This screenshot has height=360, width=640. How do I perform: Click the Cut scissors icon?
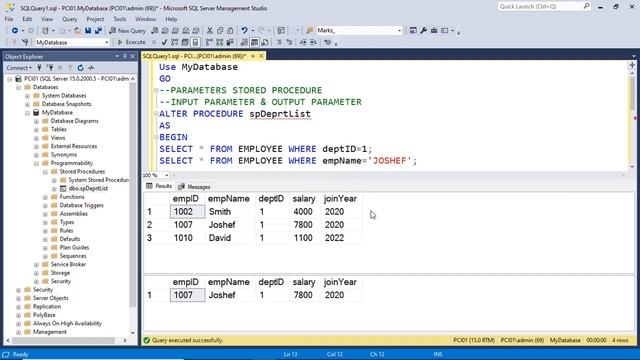(x=210, y=31)
